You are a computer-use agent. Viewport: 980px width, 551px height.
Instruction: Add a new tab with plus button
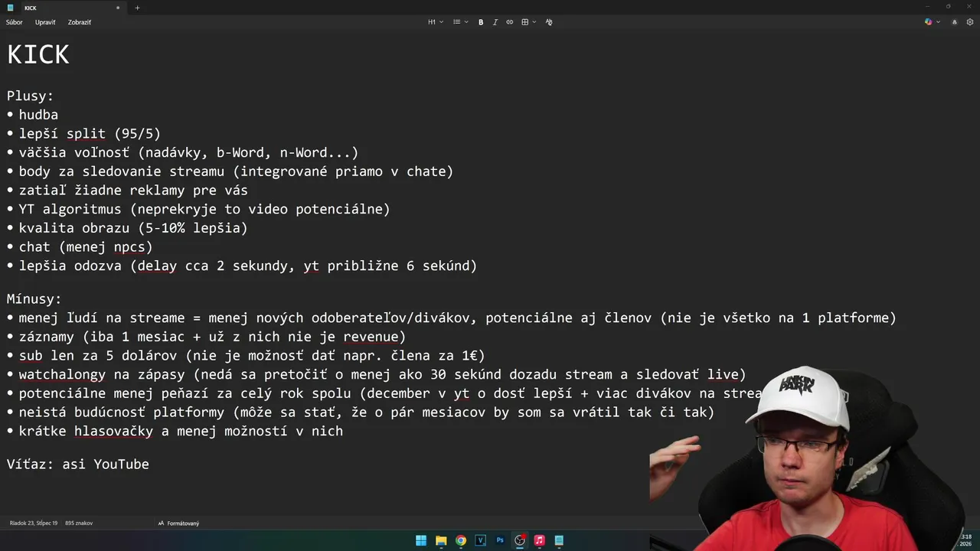click(138, 8)
